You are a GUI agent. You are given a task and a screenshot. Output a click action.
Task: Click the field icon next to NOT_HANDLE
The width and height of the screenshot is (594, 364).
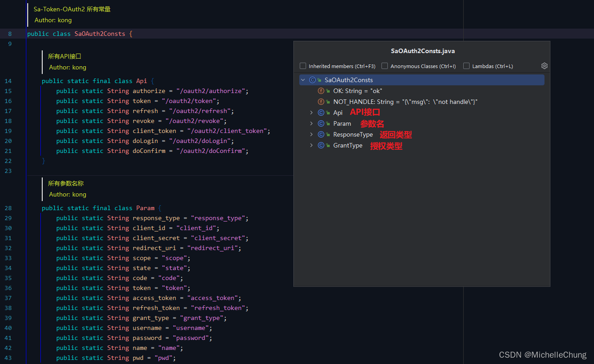click(321, 102)
